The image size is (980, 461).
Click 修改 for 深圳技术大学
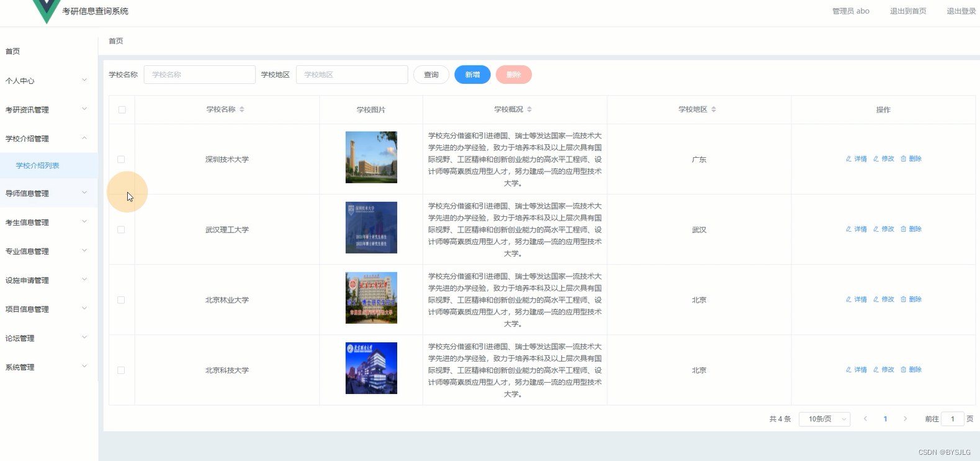coord(884,159)
